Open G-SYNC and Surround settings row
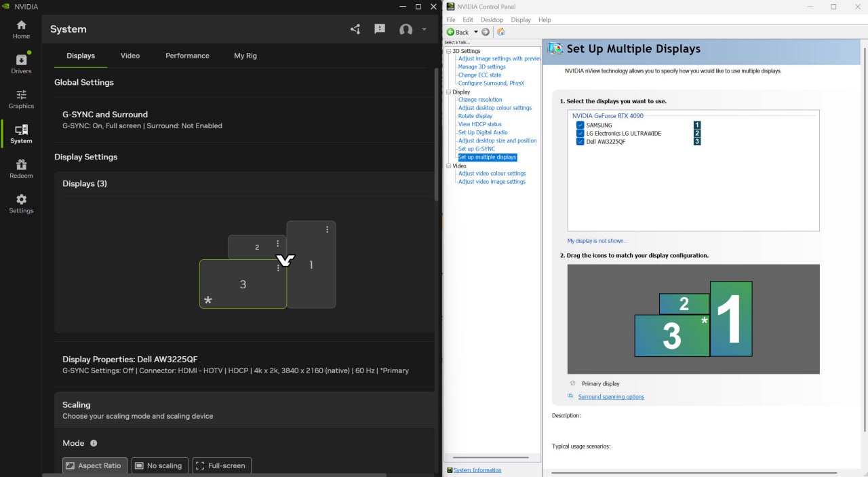The height and width of the screenshot is (477, 868). point(244,119)
